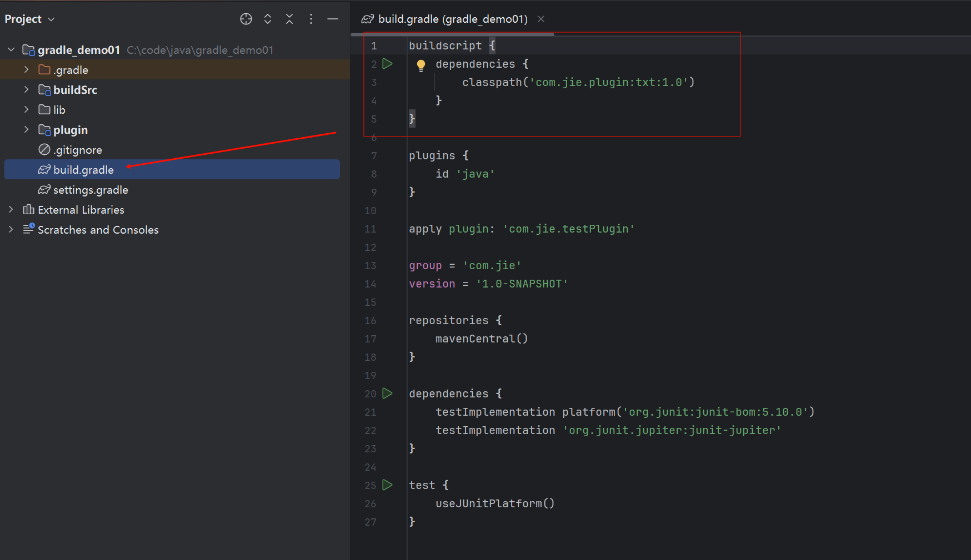Click mavenCentral() call

(482, 339)
